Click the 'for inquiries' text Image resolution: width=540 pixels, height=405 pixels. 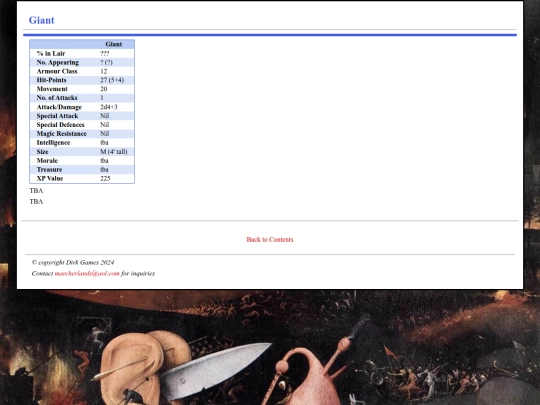(x=138, y=273)
